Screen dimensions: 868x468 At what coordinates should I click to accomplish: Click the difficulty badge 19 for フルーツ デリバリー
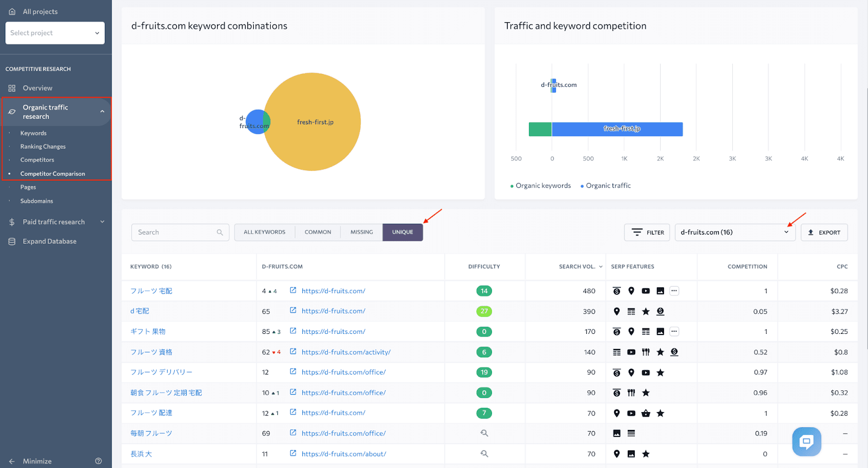click(x=484, y=372)
